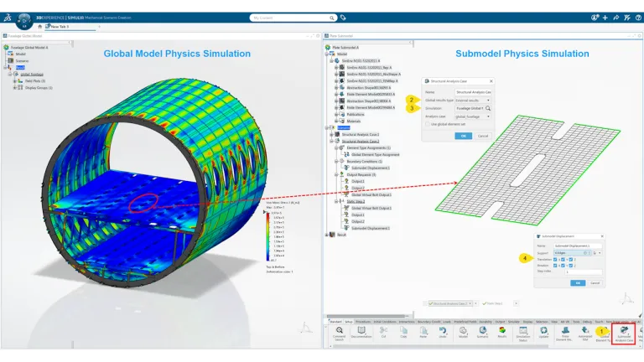Switch to the Interactions ribbon tab
Viewport: 644px width, 362px height.
[x=407, y=322]
